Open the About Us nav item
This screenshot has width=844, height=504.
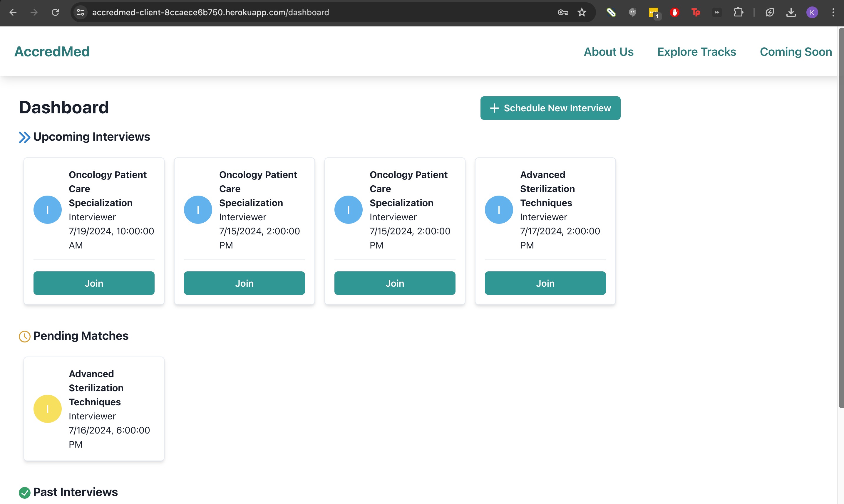click(x=608, y=52)
